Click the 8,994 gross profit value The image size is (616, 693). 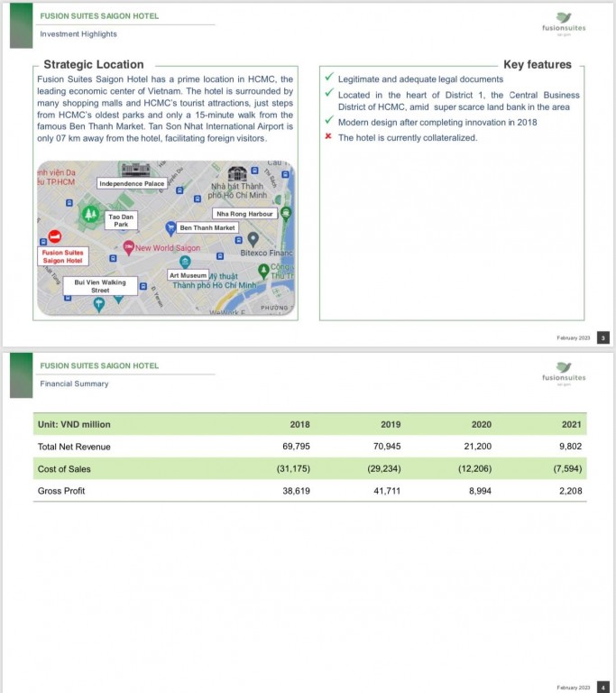point(480,491)
